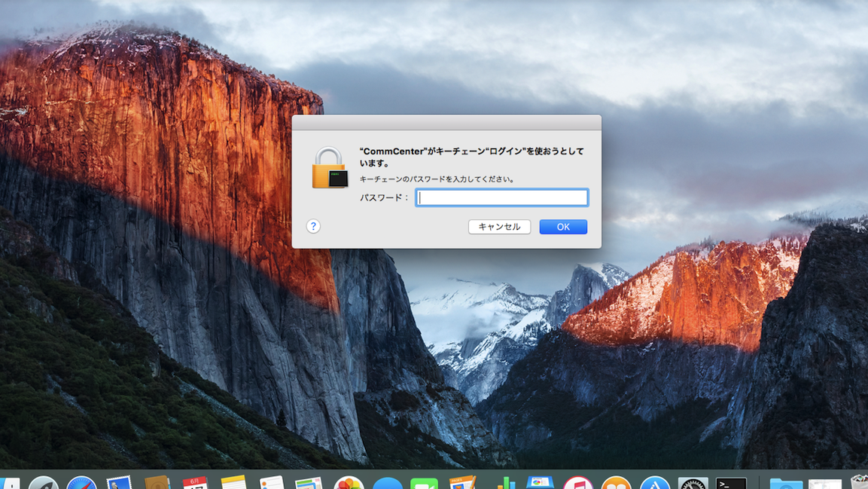Focus the パスワード password input field
The width and height of the screenshot is (868, 489).
(502, 197)
